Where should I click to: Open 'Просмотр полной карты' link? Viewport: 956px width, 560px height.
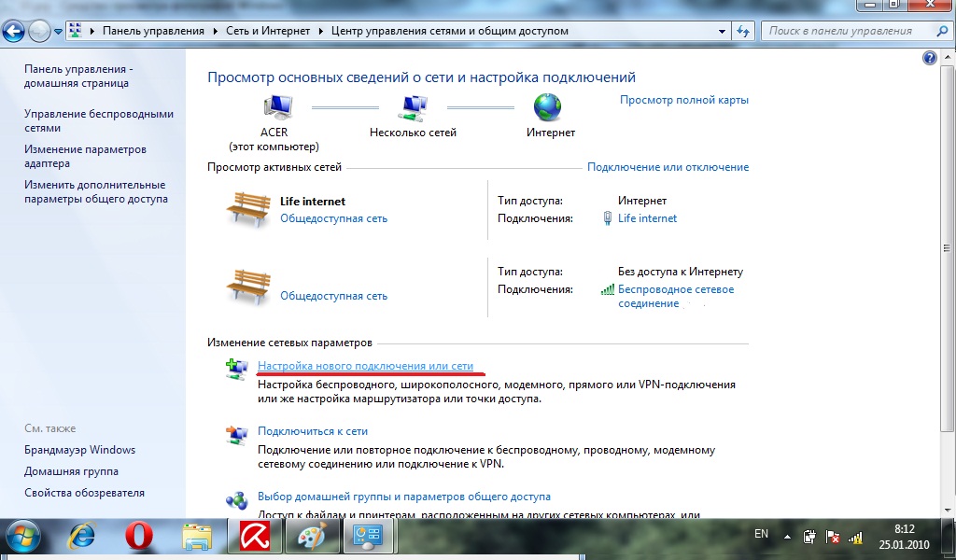684,100
